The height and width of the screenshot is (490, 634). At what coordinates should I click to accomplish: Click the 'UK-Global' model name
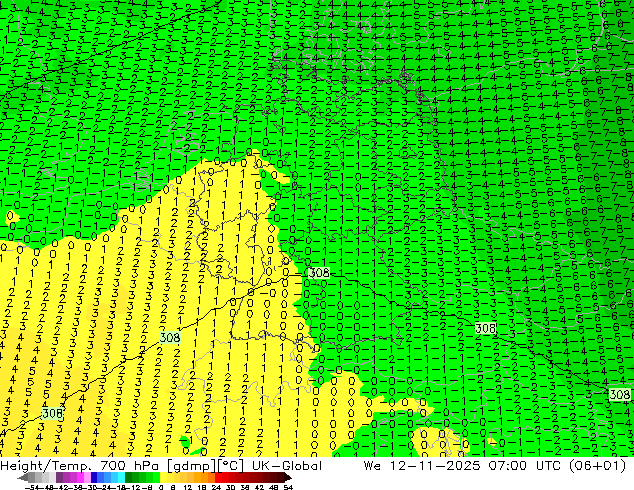[x=287, y=466]
